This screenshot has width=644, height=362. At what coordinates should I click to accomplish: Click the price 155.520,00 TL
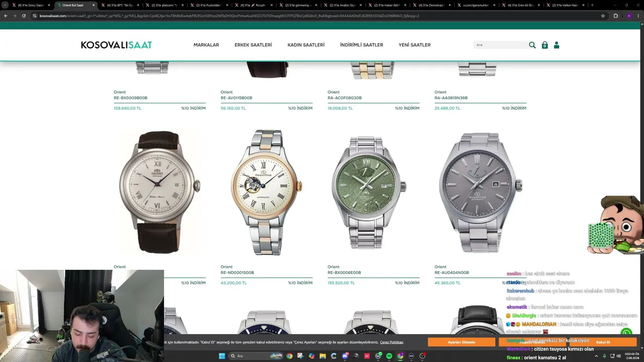tap(341, 283)
